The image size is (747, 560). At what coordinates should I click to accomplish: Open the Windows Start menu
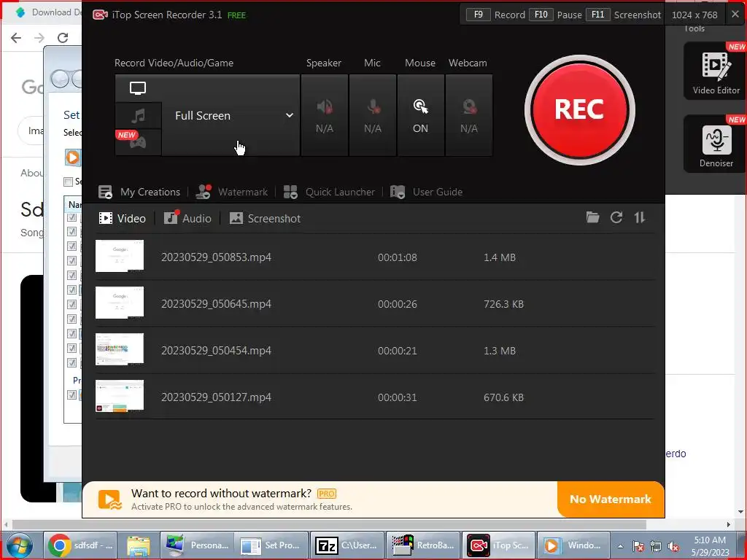(19, 545)
